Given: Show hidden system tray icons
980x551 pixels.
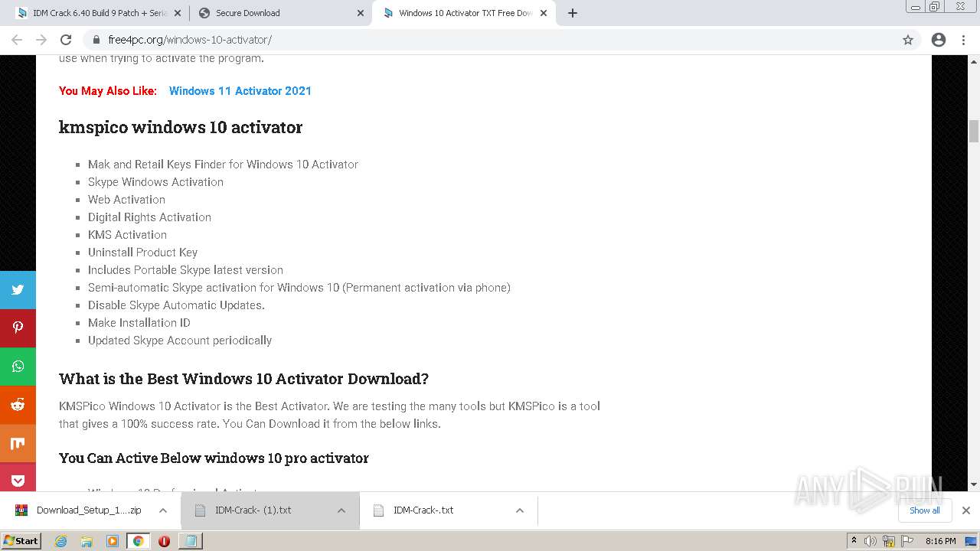Looking at the screenshot, I should [854, 541].
